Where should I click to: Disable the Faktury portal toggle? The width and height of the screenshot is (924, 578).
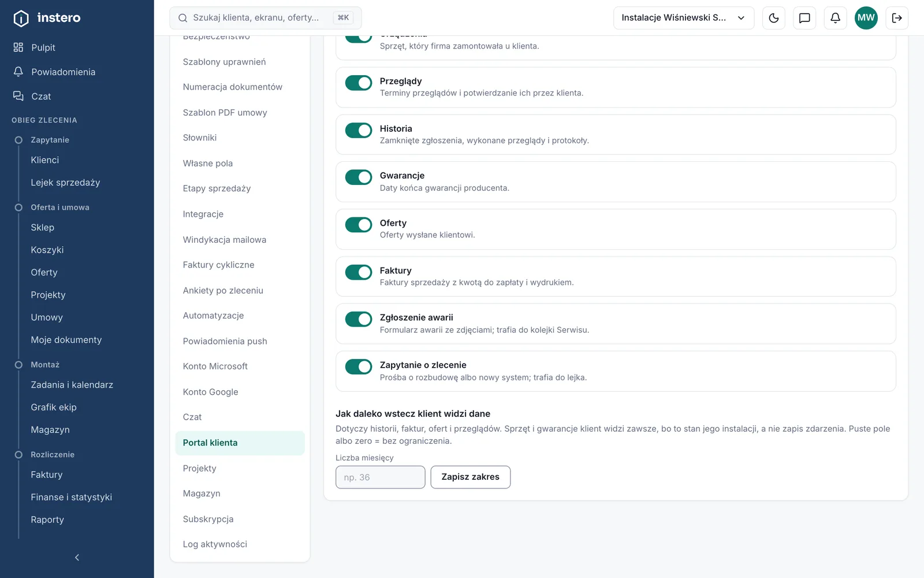coord(359,272)
